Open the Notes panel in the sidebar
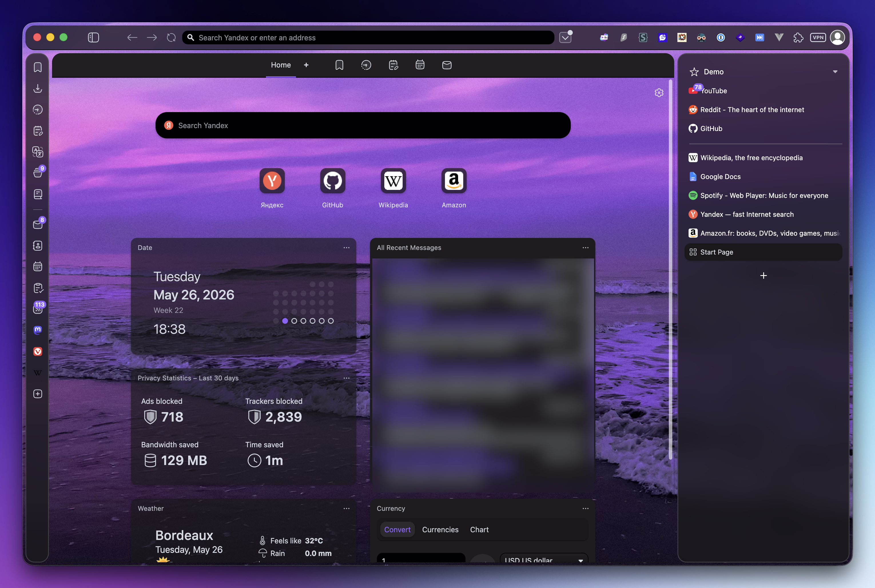The width and height of the screenshot is (875, 588). coord(37,131)
